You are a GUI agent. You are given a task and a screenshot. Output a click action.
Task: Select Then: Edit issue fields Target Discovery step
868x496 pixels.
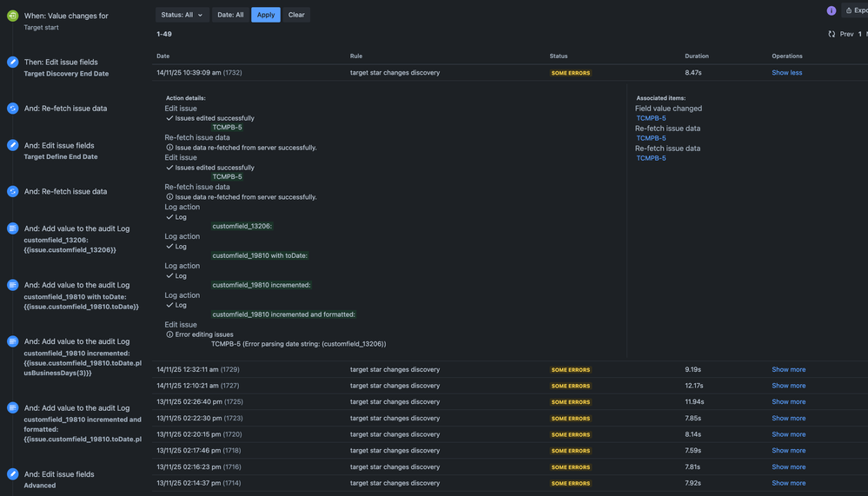66,68
